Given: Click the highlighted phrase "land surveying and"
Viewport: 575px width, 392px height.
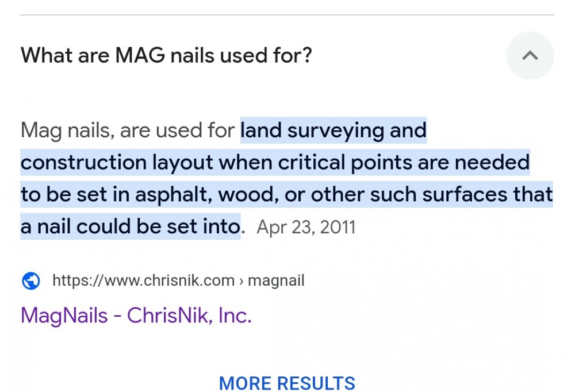Looking at the screenshot, I should coord(333,130).
